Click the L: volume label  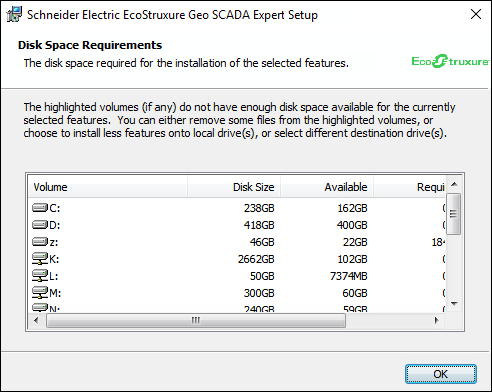(x=53, y=276)
